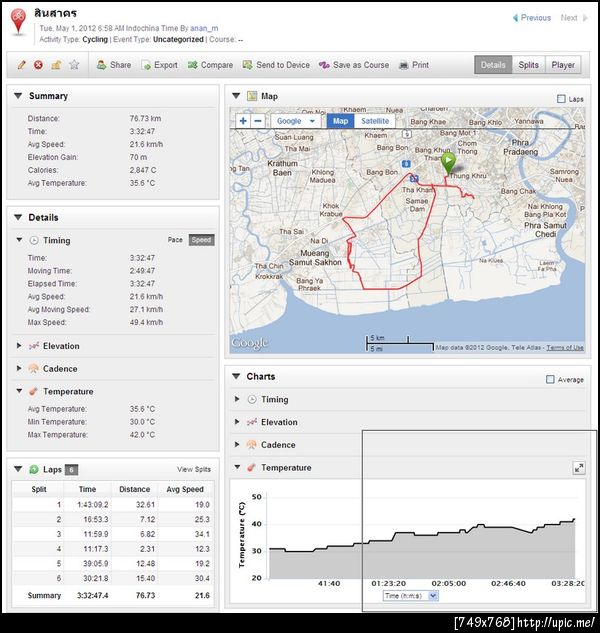This screenshot has height=633, width=600.
Task: Open the Time (h:m:s) axis dropdown
Action: (x=410, y=595)
